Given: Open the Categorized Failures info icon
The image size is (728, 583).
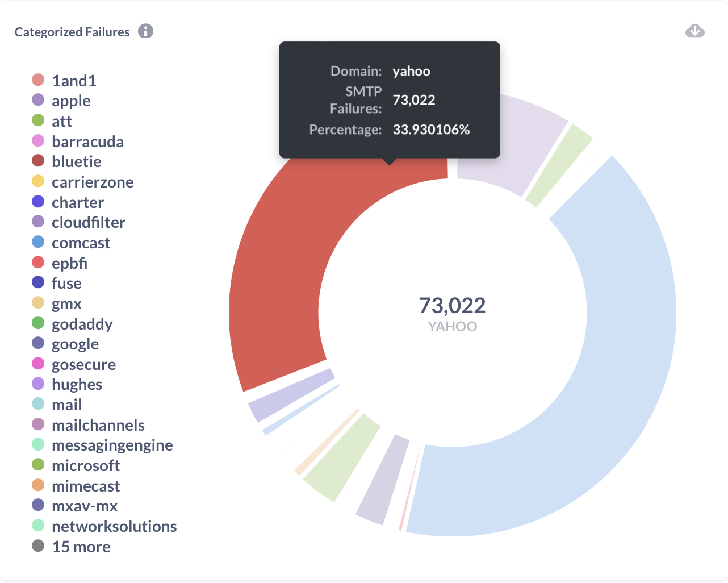Looking at the screenshot, I should click(x=145, y=31).
